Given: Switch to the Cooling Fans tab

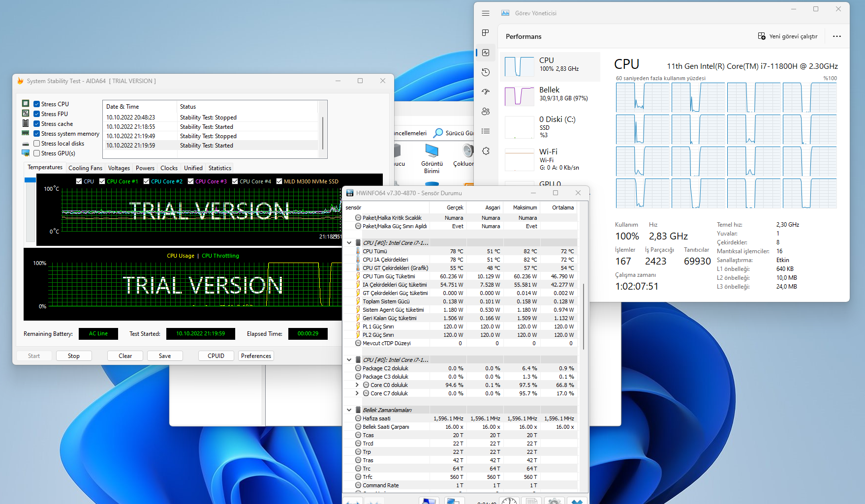Looking at the screenshot, I should (x=86, y=168).
